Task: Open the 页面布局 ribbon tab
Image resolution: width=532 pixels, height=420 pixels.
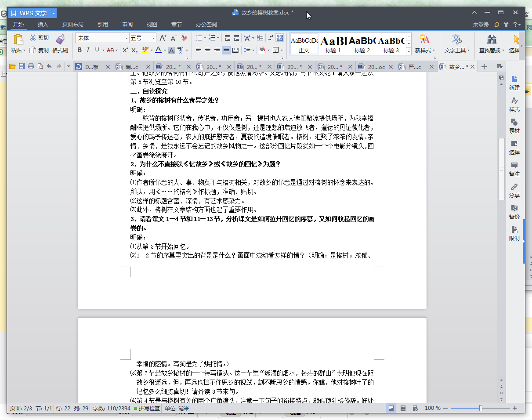Action: pyautogui.click(x=72, y=25)
